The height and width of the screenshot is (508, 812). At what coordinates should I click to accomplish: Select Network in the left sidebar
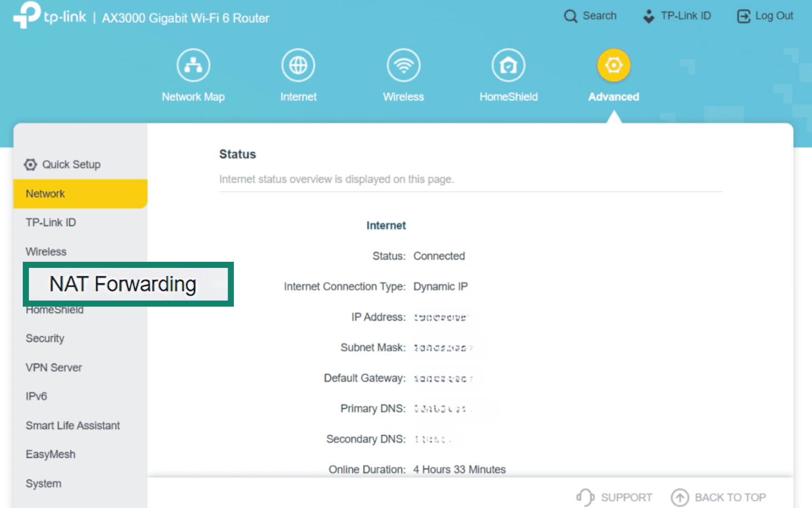coord(45,193)
